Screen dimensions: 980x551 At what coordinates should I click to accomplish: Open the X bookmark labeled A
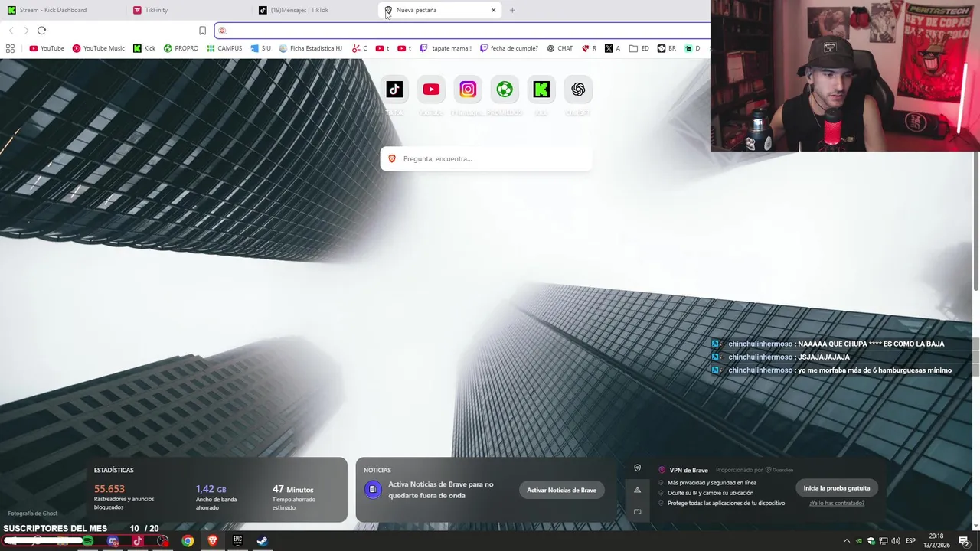(612, 48)
